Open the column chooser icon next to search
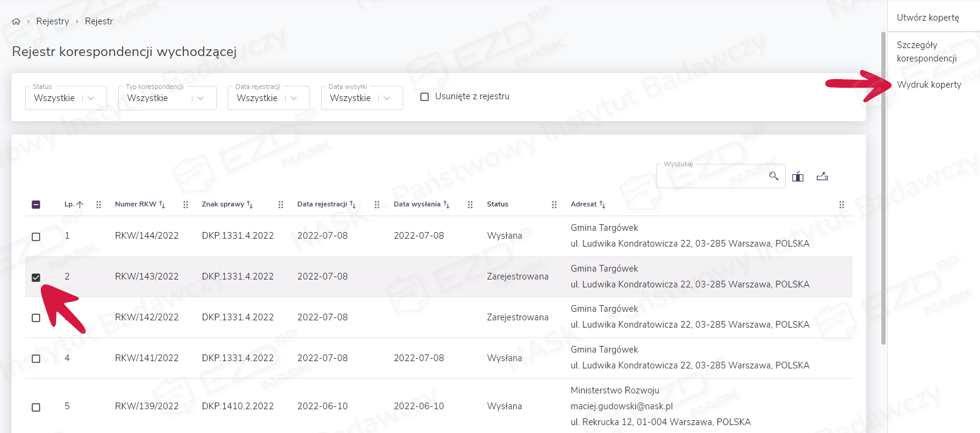The image size is (980, 433). coord(798,177)
